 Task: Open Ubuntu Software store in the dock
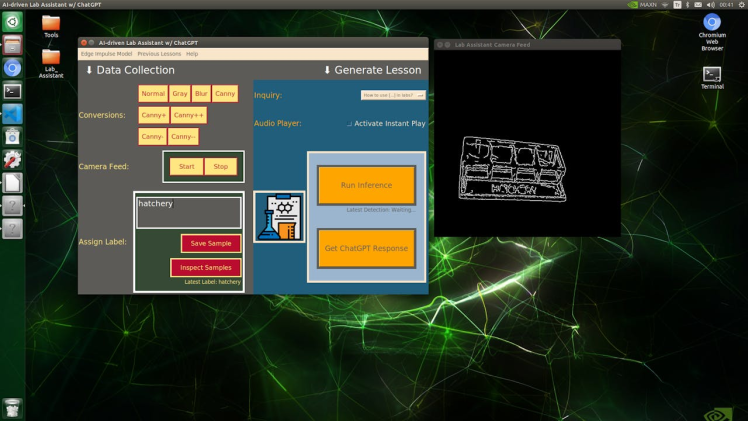point(12,137)
